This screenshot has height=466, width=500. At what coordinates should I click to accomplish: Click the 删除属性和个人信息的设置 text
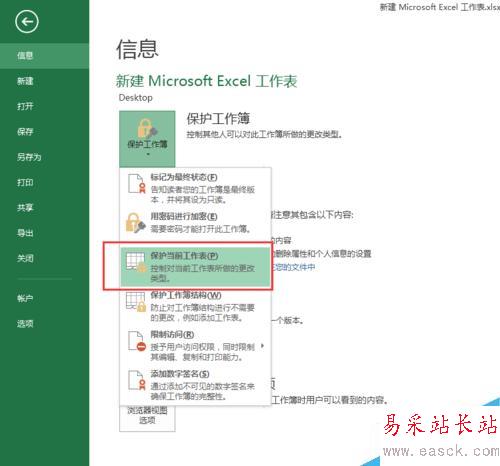[322, 254]
